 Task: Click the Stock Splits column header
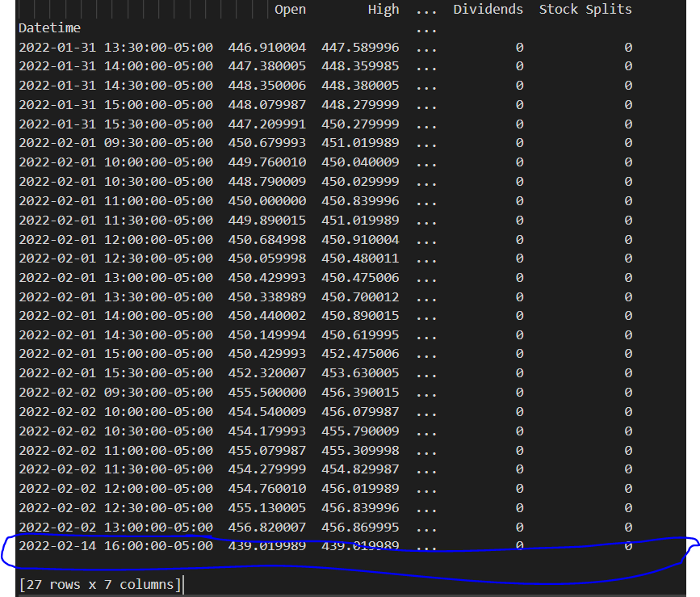coord(585,10)
